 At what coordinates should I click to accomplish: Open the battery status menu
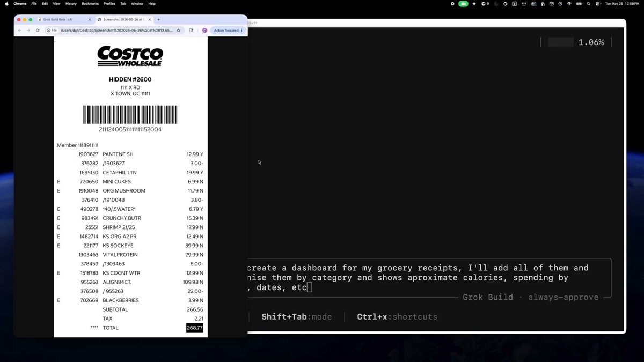(579, 3)
